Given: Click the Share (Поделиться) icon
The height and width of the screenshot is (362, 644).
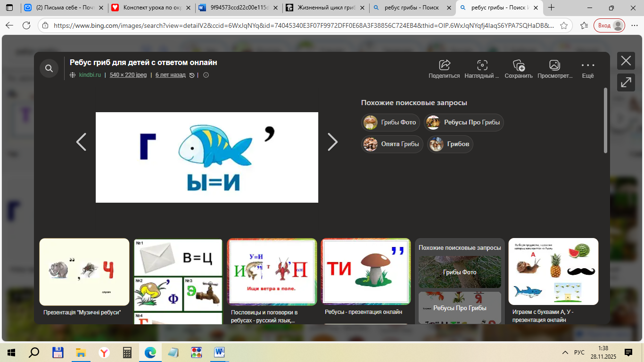Looking at the screenshot, I should (444, 66).
